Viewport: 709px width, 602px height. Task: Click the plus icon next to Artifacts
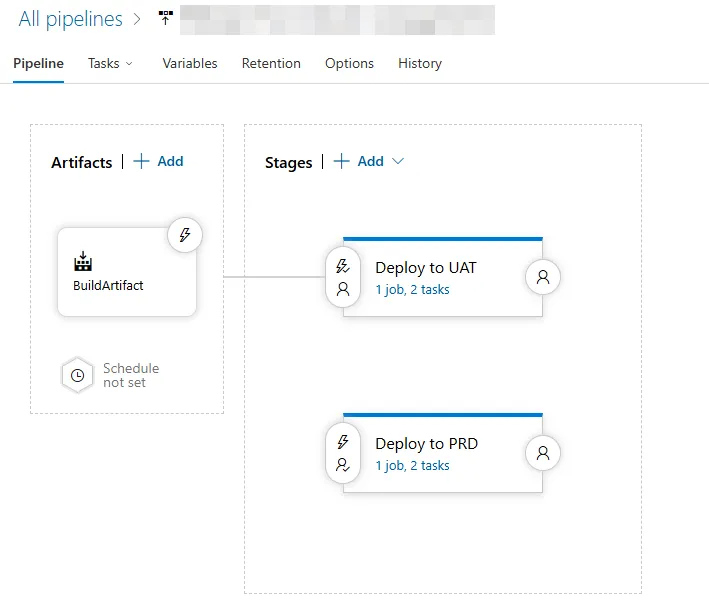142,161
